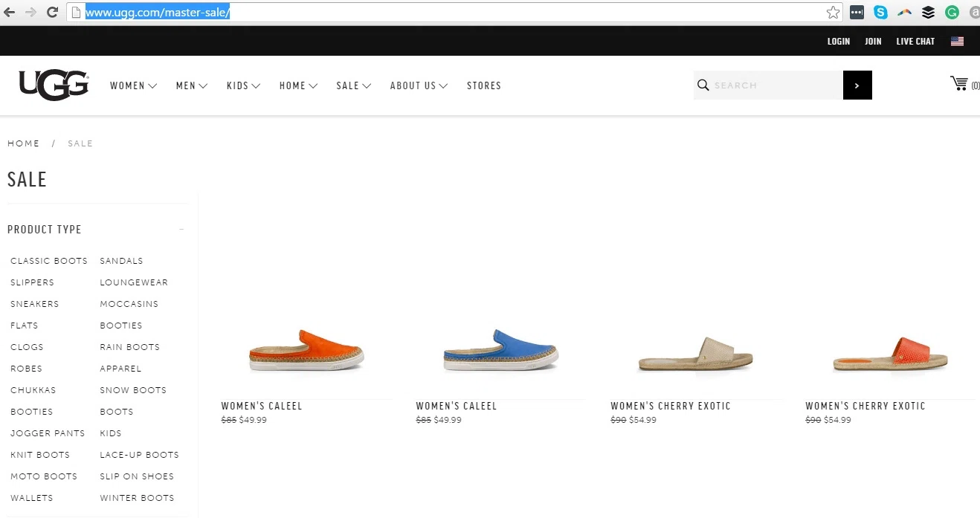The image size is (980, 518).
Task: Open the beige Women's Cherry Exotic sandal image
Action: click(696, 353)
